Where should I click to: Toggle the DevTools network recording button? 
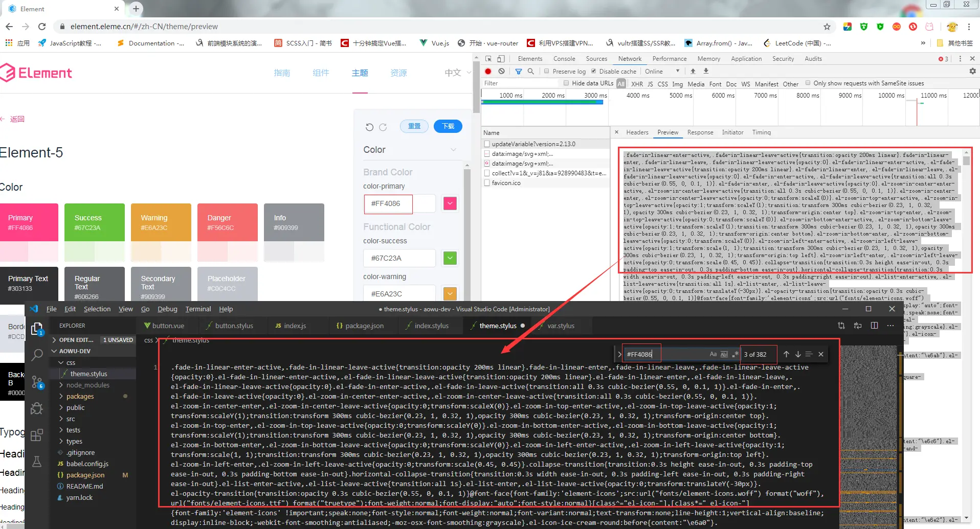click(x=488, y=72)
